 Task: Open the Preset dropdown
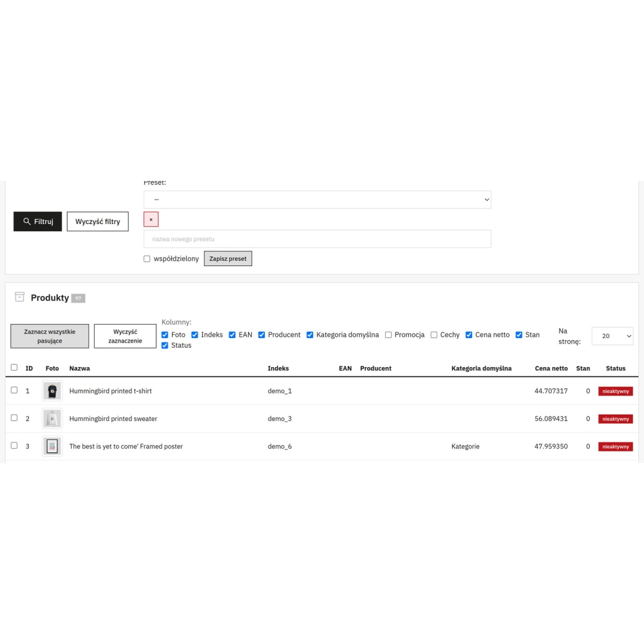point(317,200)
